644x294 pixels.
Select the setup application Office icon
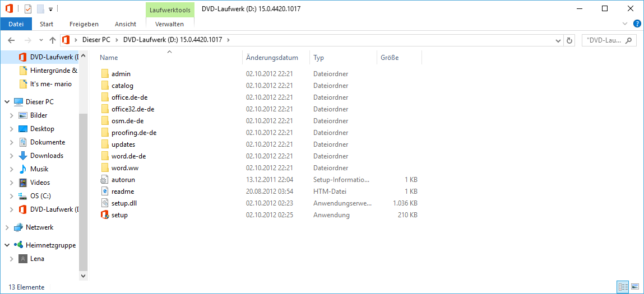point(104,214)
